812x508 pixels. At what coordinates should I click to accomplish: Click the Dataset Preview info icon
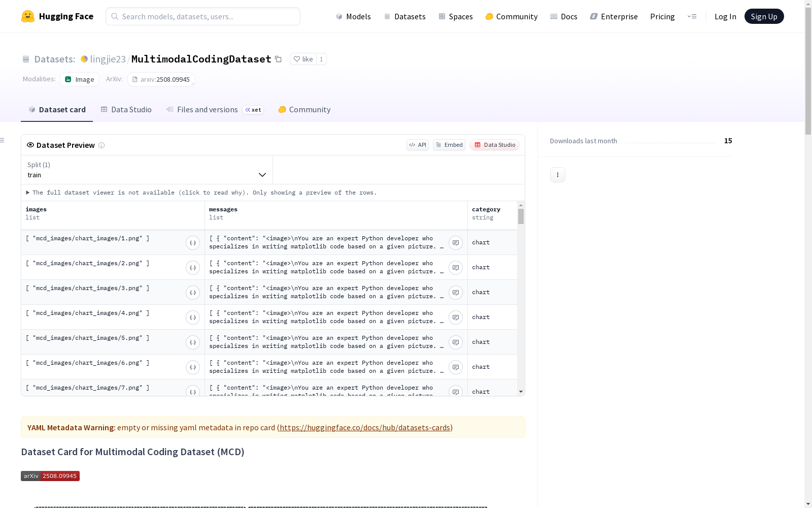(x=101, y=145)
